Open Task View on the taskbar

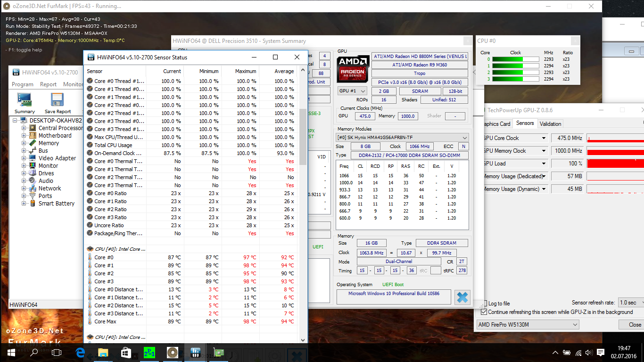(x=57, y=353)
